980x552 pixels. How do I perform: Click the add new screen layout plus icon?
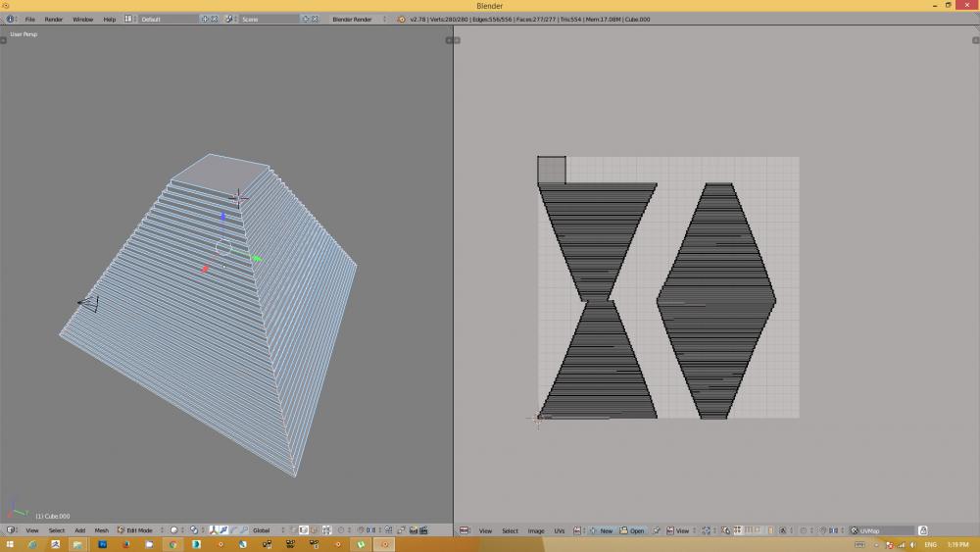tap(205, 19)
